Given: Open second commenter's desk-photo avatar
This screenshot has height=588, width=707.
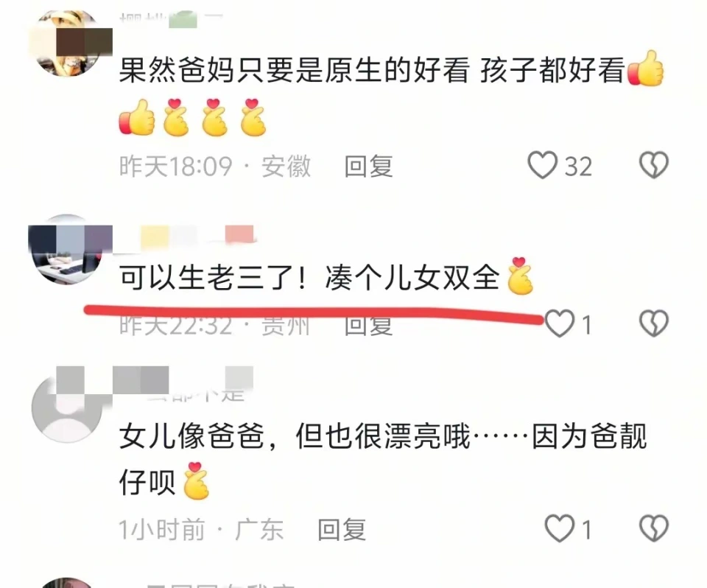Looking at the screenshot, I should point(68,250).
